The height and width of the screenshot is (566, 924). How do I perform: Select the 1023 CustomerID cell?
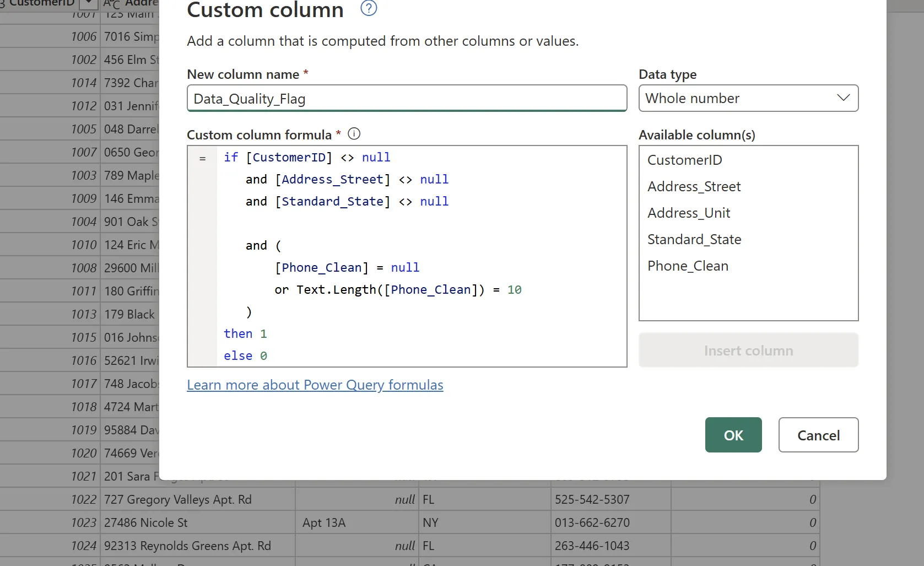point(50,522)
